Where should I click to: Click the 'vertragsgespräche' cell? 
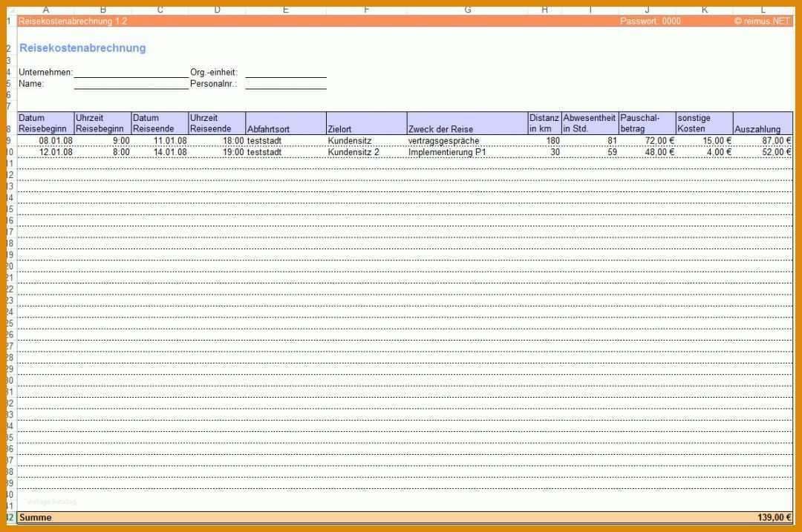[468, 140]
